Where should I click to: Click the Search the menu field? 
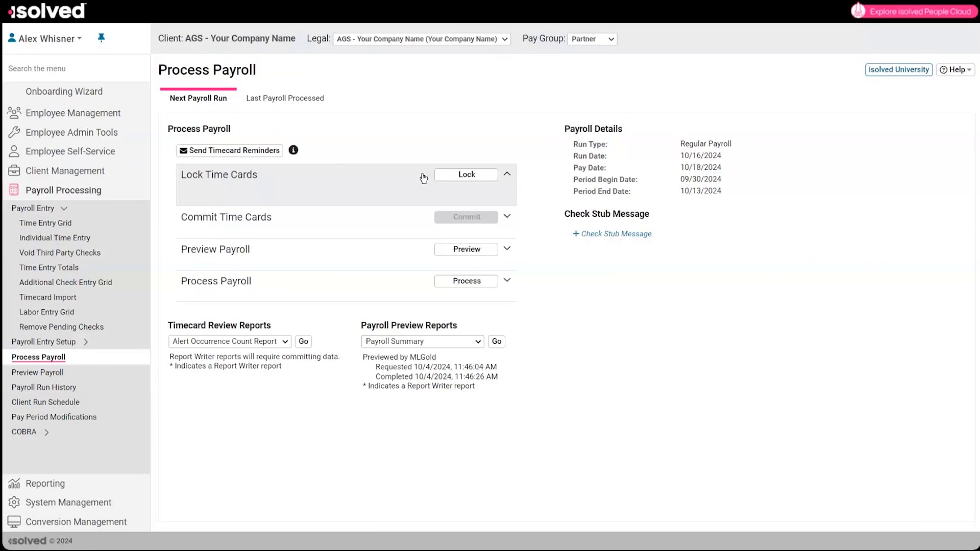click(x=77, y=68)
